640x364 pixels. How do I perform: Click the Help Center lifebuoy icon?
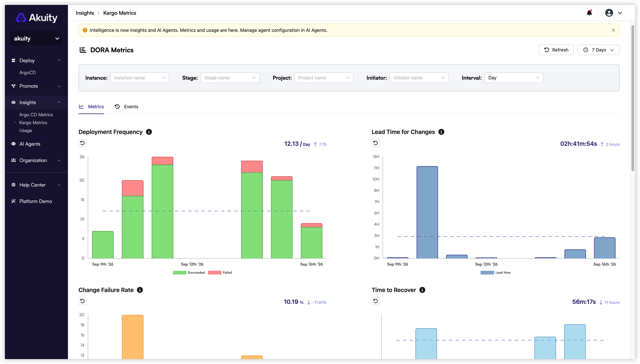click(13, 185)
